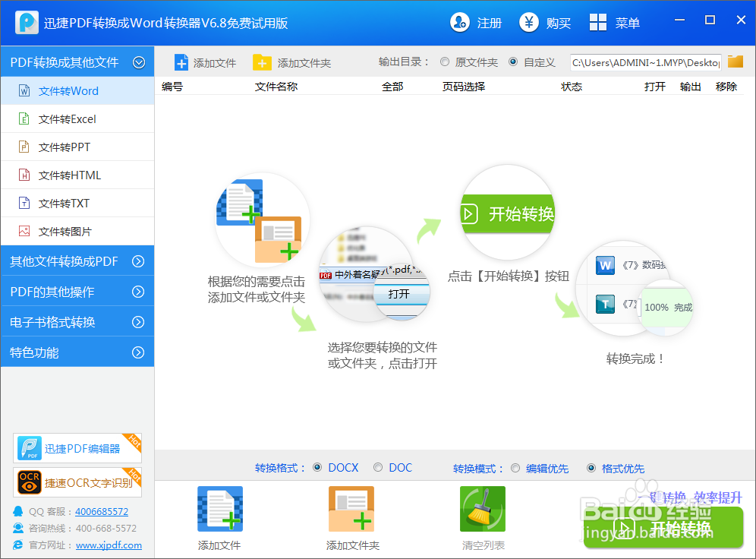The height and width of the screenshot is (559, 756).
Task: Open QQ support link 4006685572
Action: 102,511
